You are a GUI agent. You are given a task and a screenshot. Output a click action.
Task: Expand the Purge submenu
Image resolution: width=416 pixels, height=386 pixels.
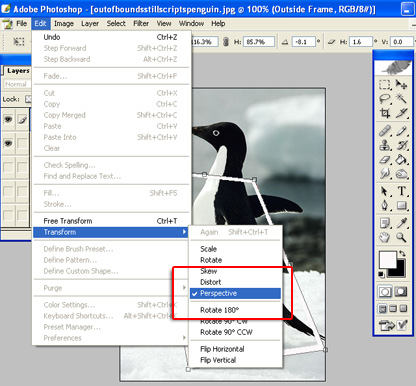click(x=112, y=288)
